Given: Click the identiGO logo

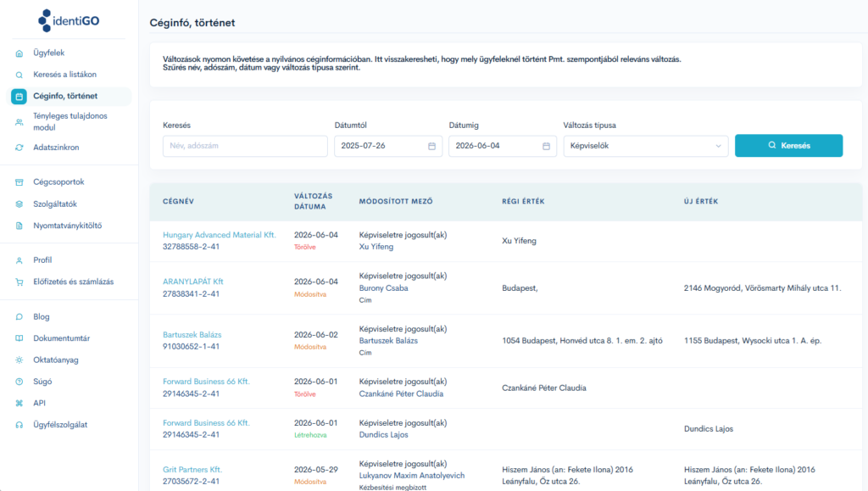Looking at the screenshot, I should point(69,21).
